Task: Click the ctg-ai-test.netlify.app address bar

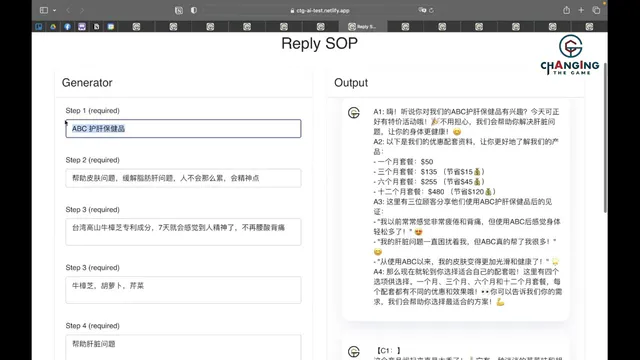Action: 320,11
